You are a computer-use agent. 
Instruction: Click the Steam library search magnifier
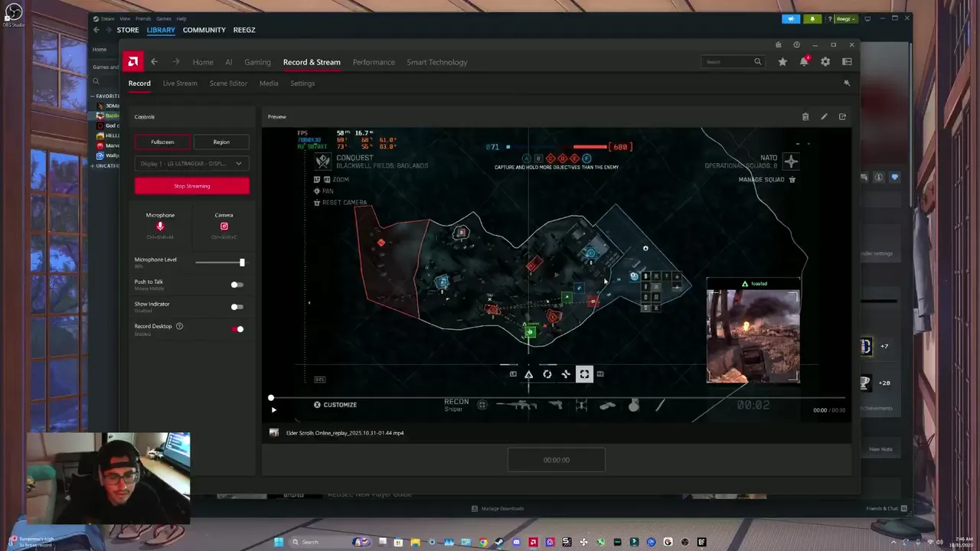(96, 81)
